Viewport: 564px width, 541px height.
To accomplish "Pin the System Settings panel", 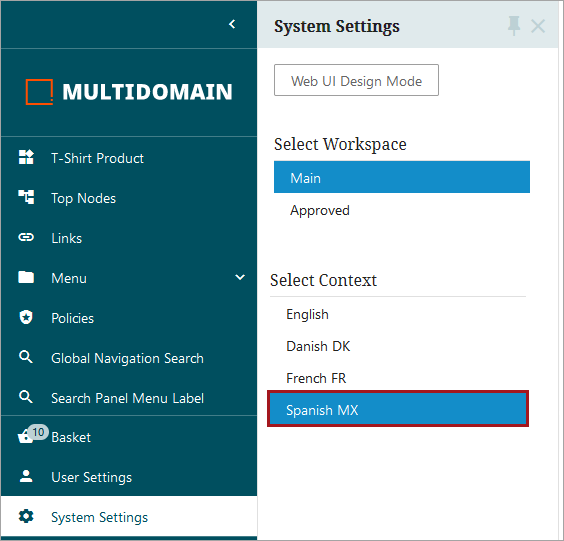I will pos(514,26).
